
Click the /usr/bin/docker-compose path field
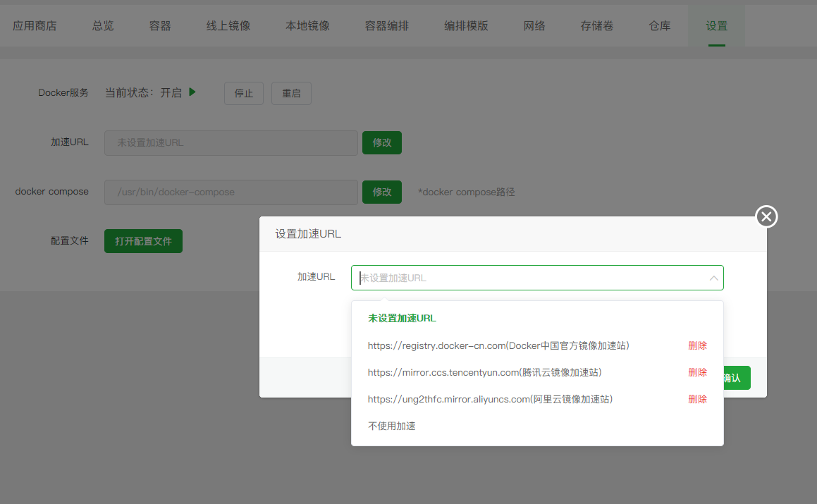(x=231, y=192)
